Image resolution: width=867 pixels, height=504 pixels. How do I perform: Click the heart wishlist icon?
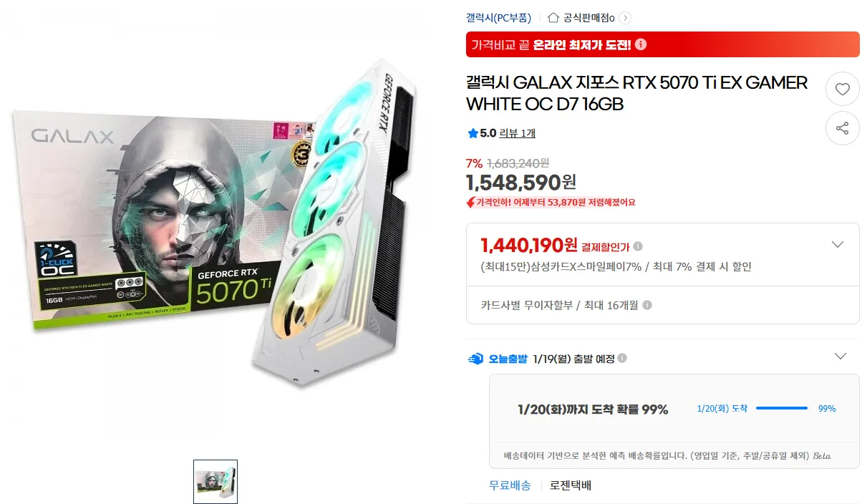point(843,89)
